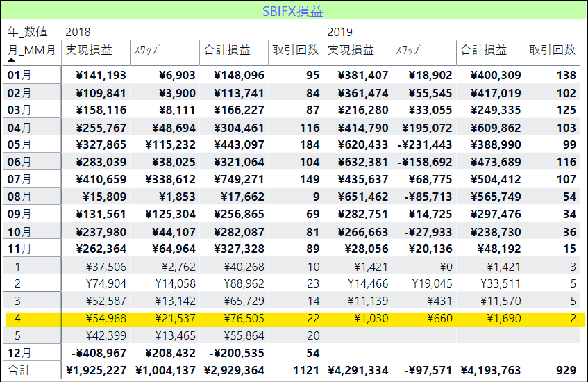This screenshot has height=382, width=588.
Task: Click cell ¥6,903 swap value
Action: (x=177, y=75)
